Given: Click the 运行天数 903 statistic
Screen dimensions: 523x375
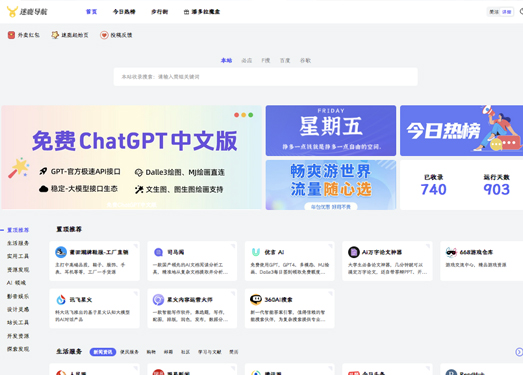Looking at the screenshot, I should tap(497, 185).
